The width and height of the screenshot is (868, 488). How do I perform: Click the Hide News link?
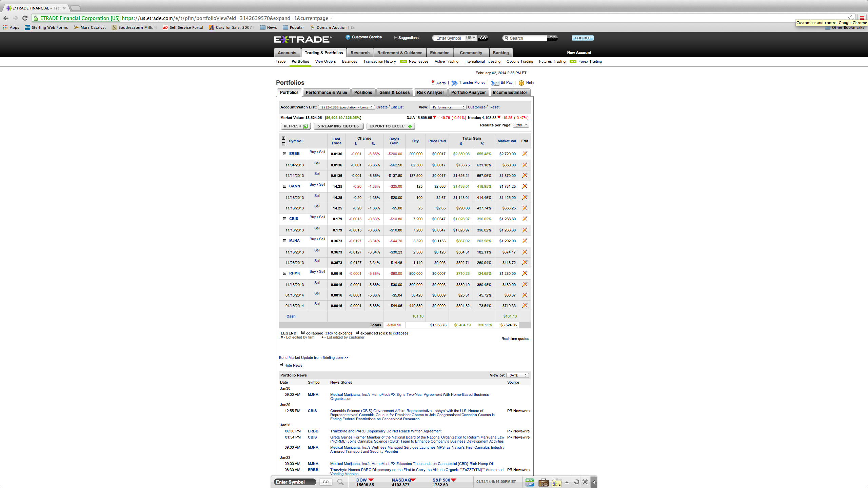coord(293,365)
